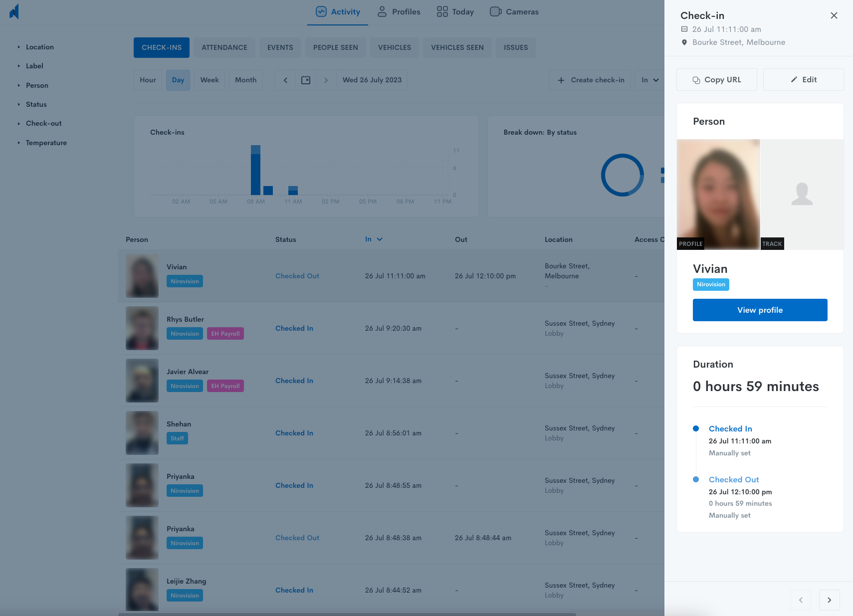Open Rhys Butler's check-in row
Viewport: 853px width, 616px height.
[x=391, y=328]
